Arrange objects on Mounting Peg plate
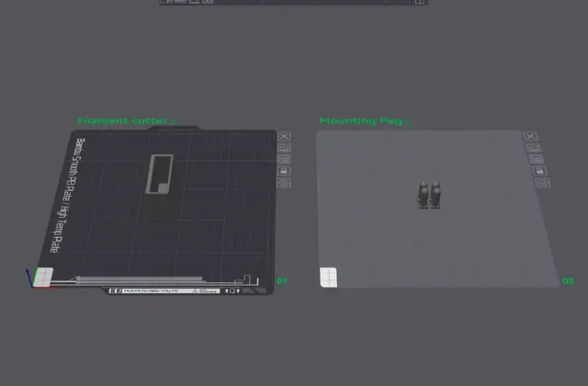The height and width of the screenshot is (386, 588). coord(537,159)
